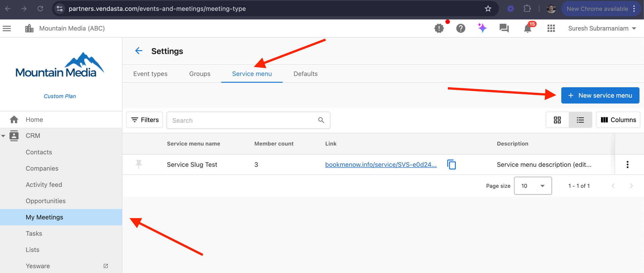Select the Service menu tab

[x=252, y=74]
